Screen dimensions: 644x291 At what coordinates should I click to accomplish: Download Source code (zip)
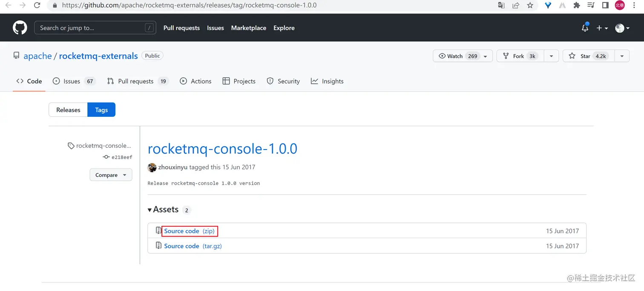[189, 231]
